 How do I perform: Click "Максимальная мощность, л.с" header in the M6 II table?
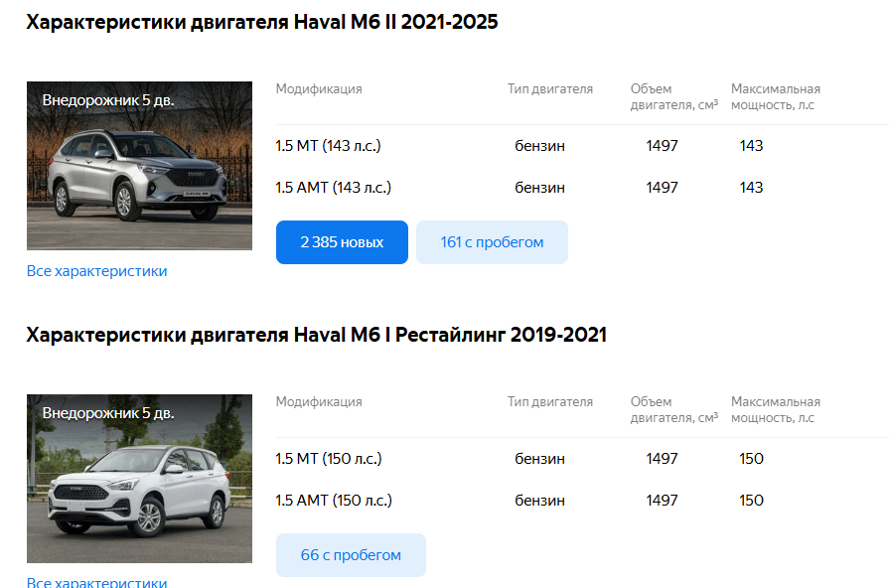click(x=776, y=97)
